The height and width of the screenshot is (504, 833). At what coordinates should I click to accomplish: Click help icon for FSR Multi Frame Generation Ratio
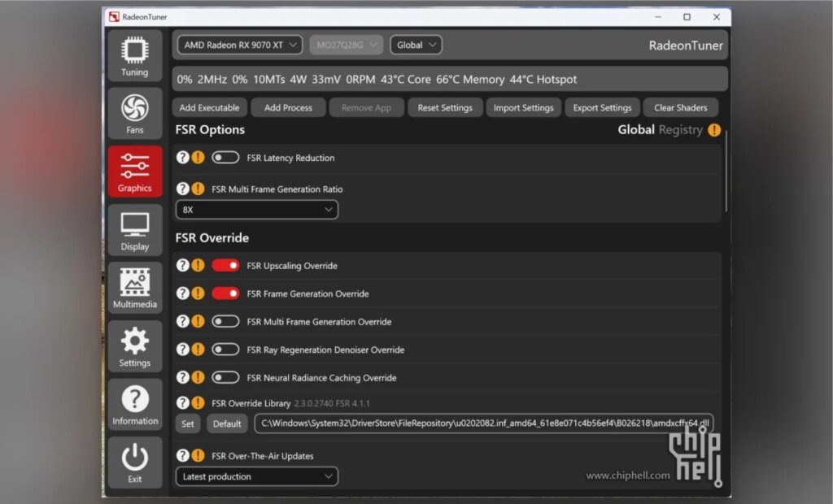click(183, 189)
